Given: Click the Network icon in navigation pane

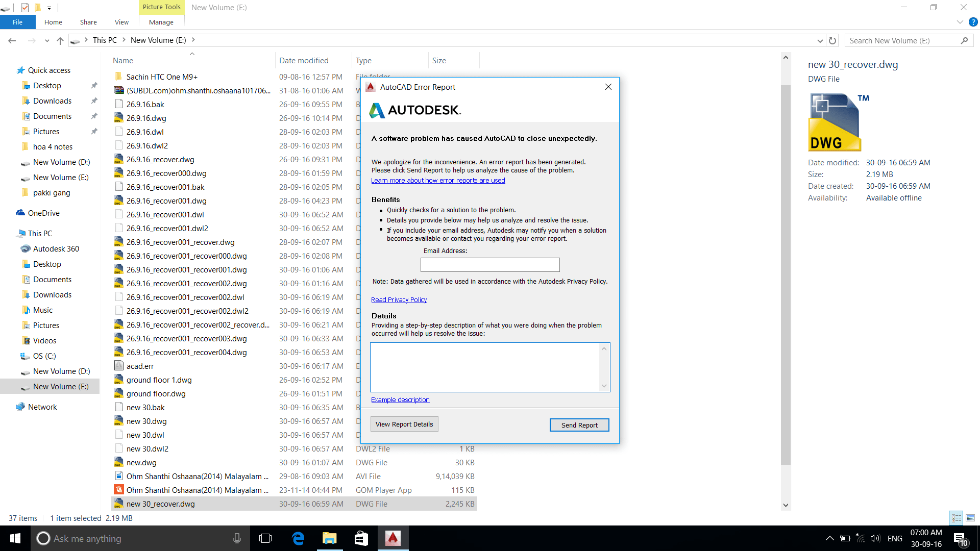Looking at the screenshot, I should (20, 407).
